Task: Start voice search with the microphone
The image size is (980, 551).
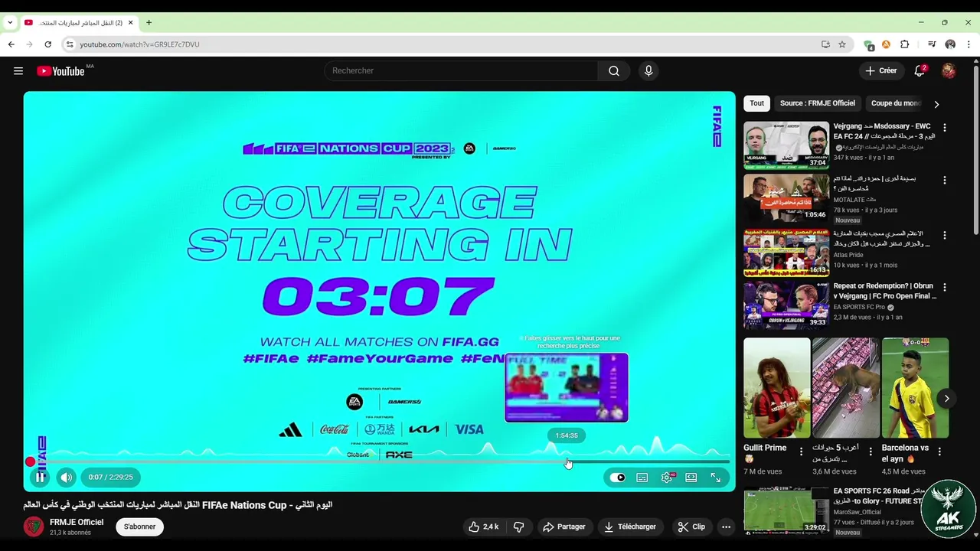Action: [x=648, y=71]
